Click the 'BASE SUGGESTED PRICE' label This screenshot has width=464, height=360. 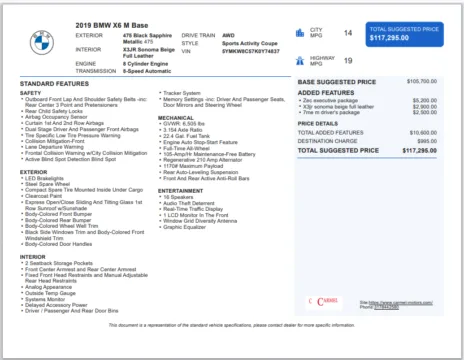click(x=337, y=82)
